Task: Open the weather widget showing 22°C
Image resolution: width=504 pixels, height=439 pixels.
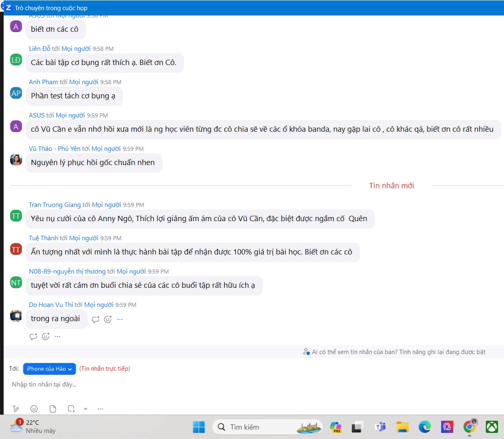Action: (33, 427)
